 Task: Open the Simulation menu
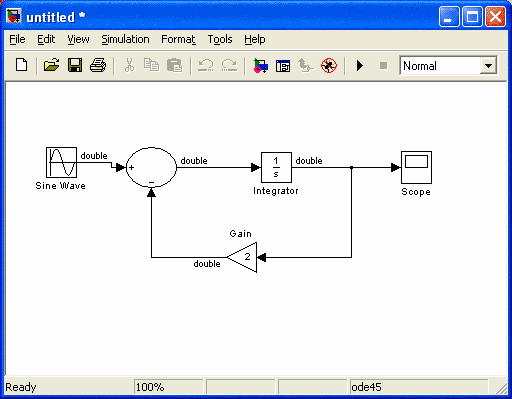125,39
